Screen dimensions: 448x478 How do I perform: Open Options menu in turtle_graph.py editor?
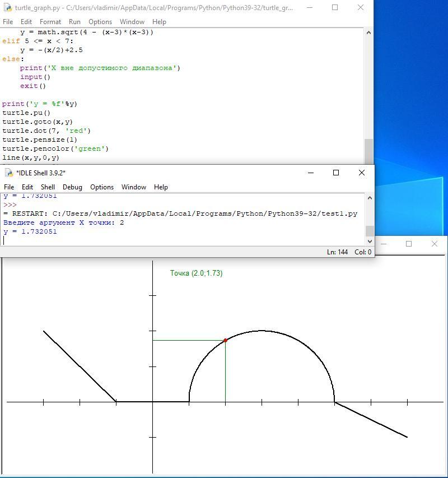(x=100, y=22)
